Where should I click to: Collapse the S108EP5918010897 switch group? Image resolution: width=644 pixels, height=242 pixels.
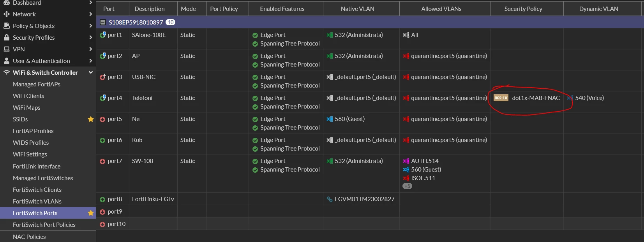coord(103,23)
